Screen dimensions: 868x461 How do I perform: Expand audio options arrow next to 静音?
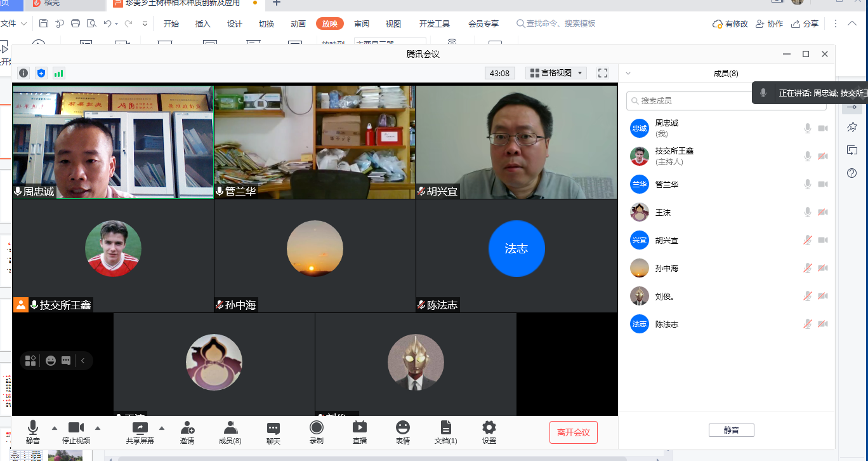(x=54, y=427)
